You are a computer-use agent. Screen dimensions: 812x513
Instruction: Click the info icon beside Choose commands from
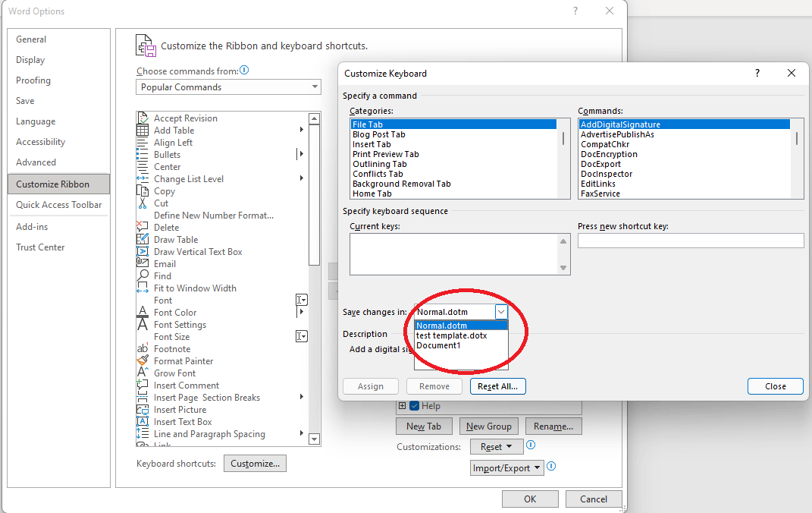pyautogui.click(x=244, y=70)
